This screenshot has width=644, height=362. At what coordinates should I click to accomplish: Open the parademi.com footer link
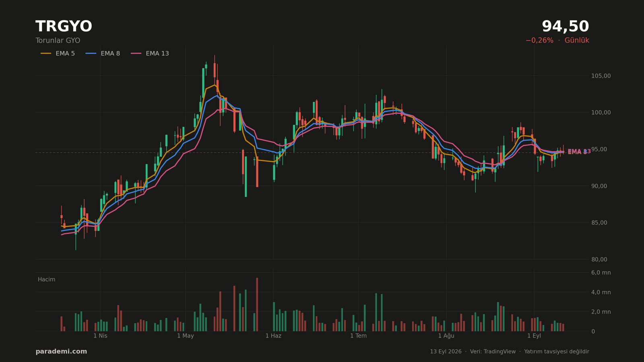pyautogui.click(x=61, y=352)
